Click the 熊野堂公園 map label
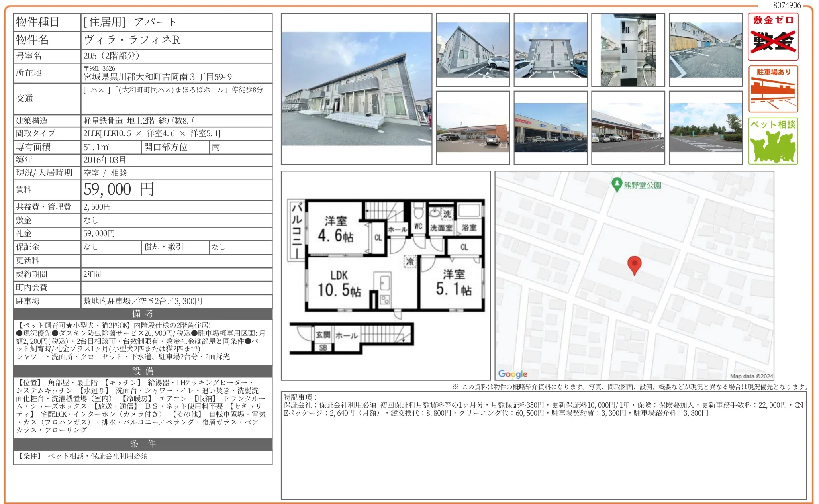Screen dimensions: 819x504 click(642, 185)
